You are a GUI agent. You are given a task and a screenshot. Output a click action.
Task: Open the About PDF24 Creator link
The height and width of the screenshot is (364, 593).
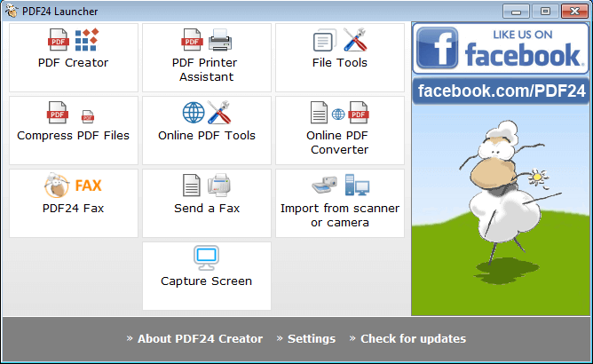coord(200,338)
